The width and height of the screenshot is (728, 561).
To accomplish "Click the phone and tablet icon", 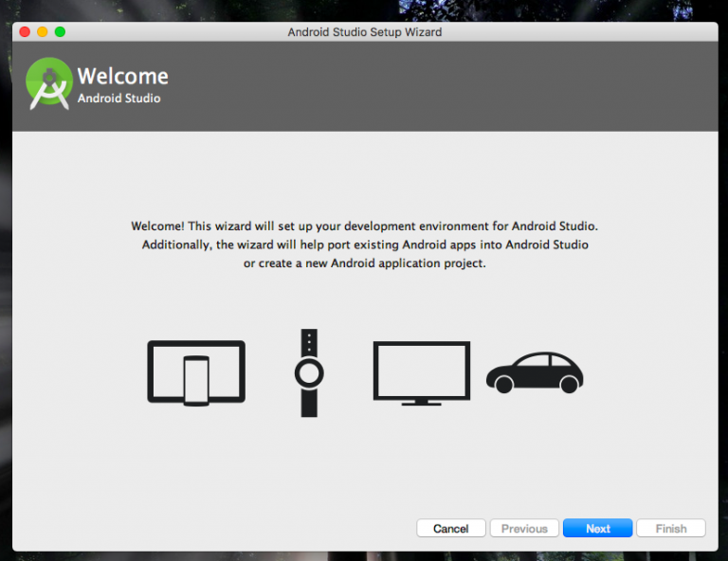I will [196, 373].
